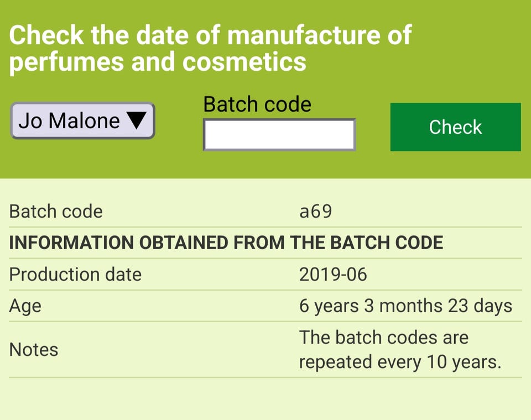Click the a69 batch code value
The height and width of the screenshot is (420, 531).
coord(315,211)
